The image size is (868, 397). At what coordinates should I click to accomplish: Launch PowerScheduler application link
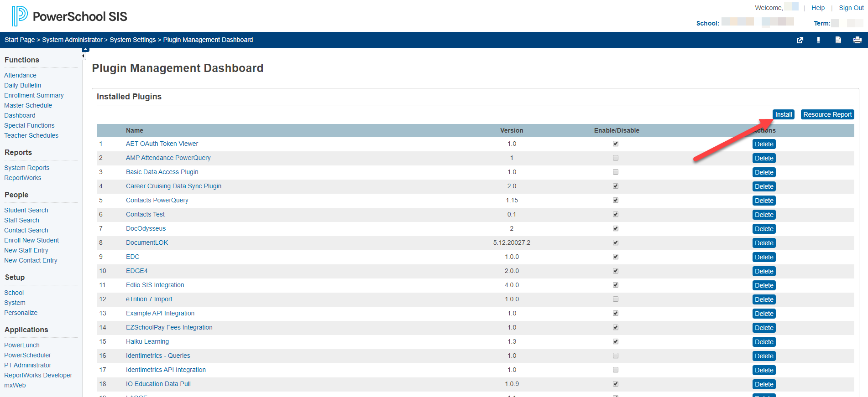[27, 355]
